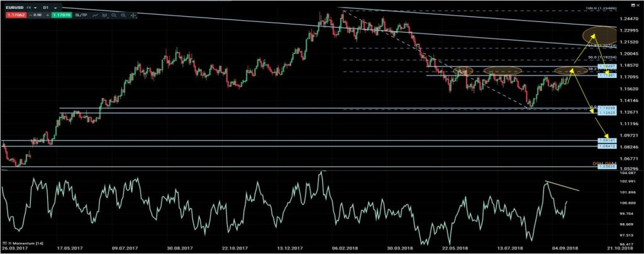The width and height of the screenshot is (644, 254).
Task: Click the Momentum [14] indicator label
Action: [x=28, y=243]
